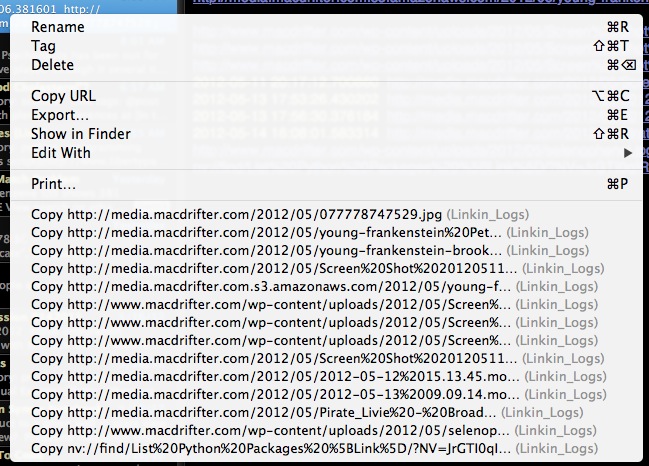Select the Tag menu entry
649x466 pixels.
(326, 46)
